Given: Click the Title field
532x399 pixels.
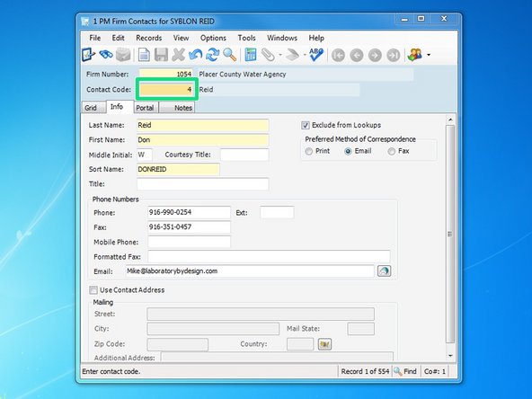Looking at the screenshot, I should (203, 184).
